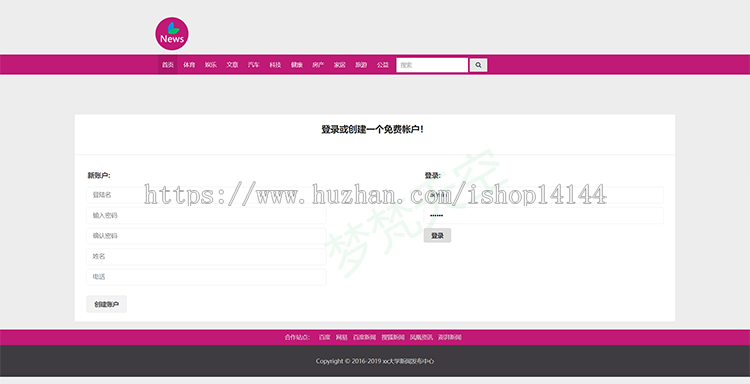Open the 百度新闻 footer link
This screenshot has width=750, height=384.
click(x=364, y=337)
